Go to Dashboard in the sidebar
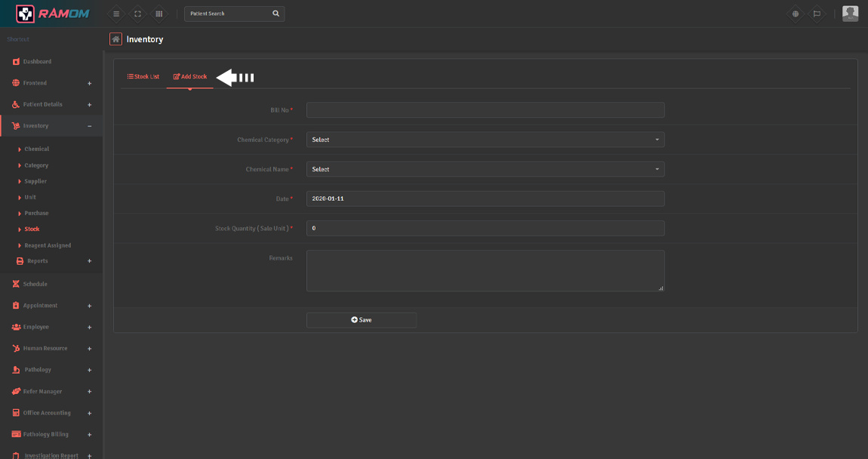 coord(37,61)
